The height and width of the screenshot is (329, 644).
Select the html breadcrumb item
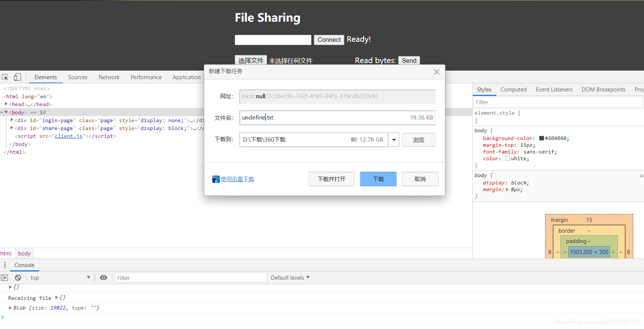6,253
